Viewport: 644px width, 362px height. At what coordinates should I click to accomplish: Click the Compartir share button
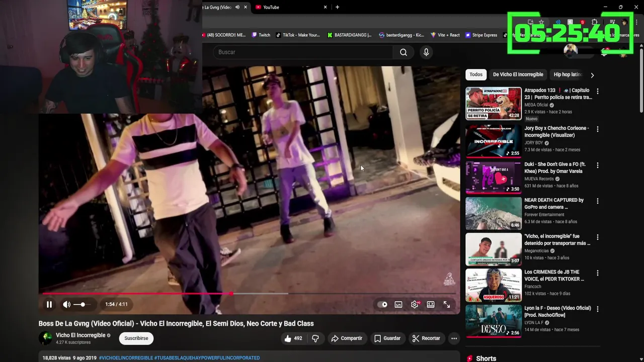(x=347, y=338)
